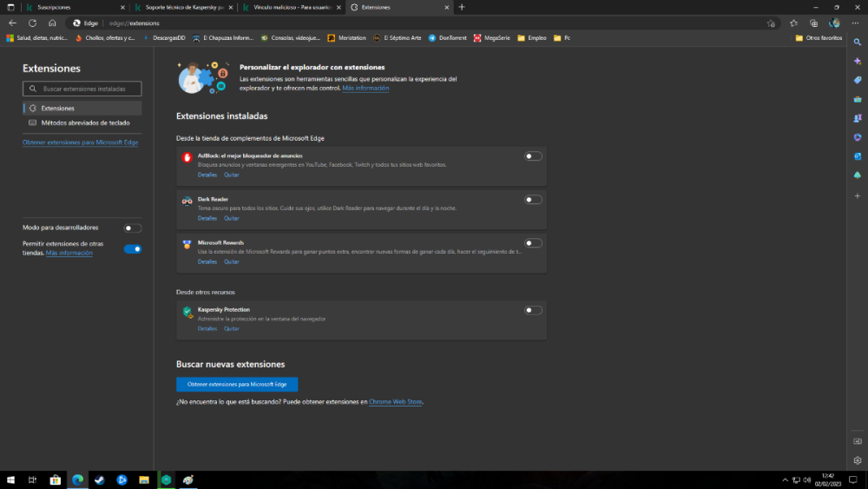The width and height of the screenshot is (868, 489).
Task: Open the sidebar settings gear
Action: coord(858,460)
